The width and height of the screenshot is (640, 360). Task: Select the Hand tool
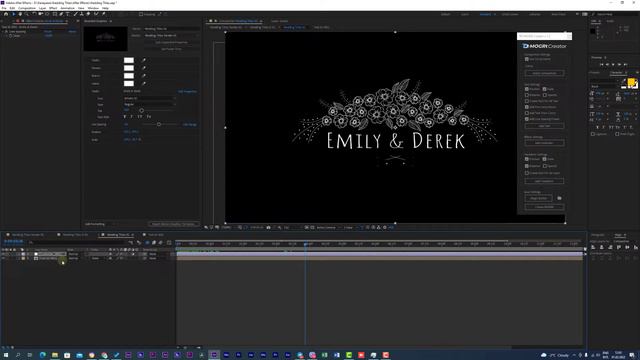(20, 14)
